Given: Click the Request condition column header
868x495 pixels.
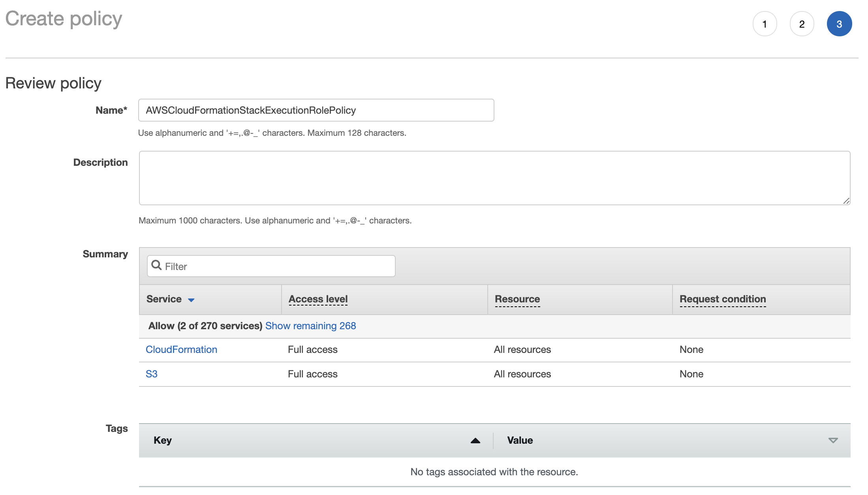Looking at the screenshot, I should (723, 299).
